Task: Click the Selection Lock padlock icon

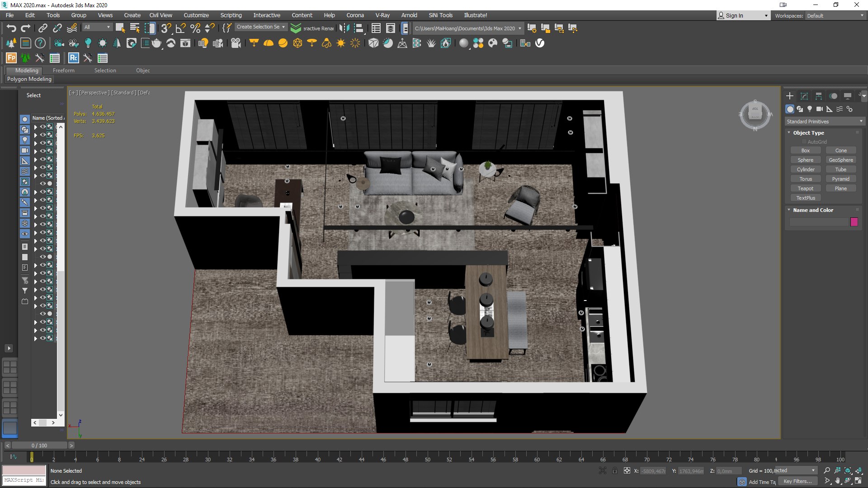Action: pyautogui.click(x=615, y=470)
